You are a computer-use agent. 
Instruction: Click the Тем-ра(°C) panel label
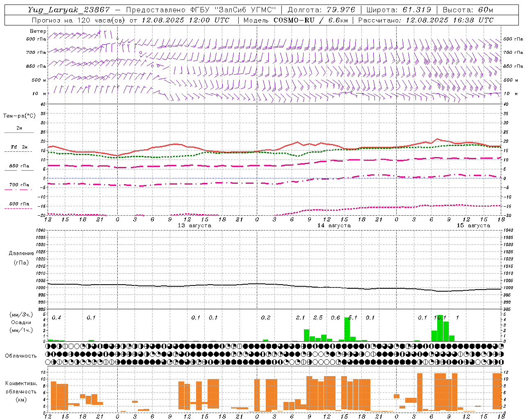(19, 116)
